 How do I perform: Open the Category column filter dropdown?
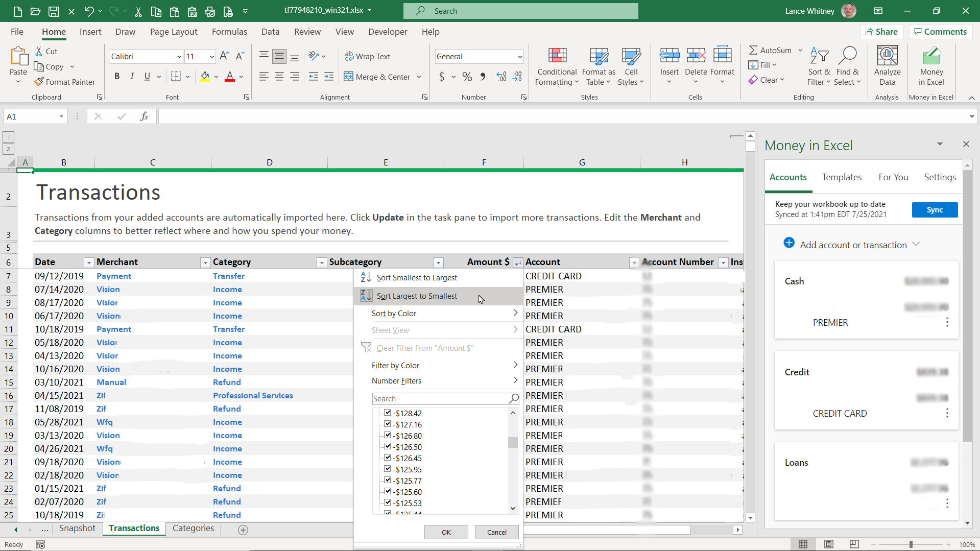(x=322, y=262)
